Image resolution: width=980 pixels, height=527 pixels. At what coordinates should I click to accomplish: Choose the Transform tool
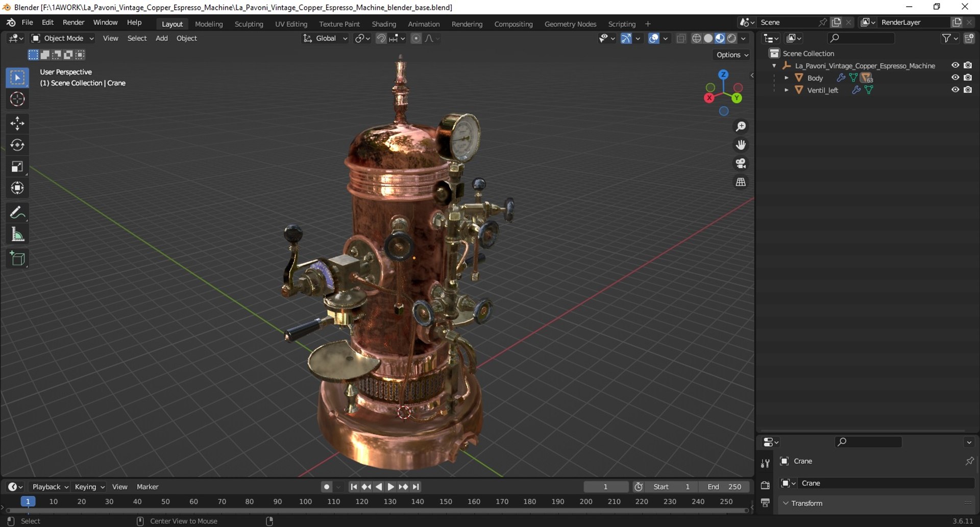click(17, 188)
